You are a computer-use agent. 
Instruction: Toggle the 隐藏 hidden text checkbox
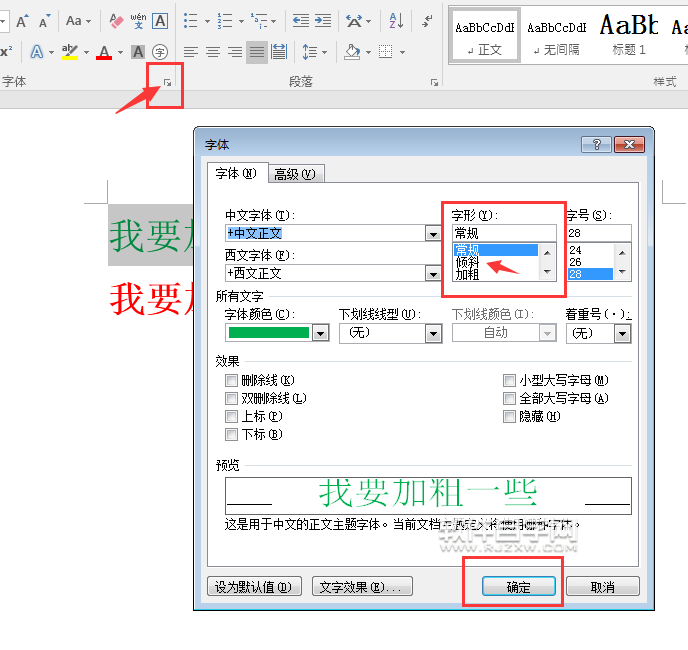510,417
